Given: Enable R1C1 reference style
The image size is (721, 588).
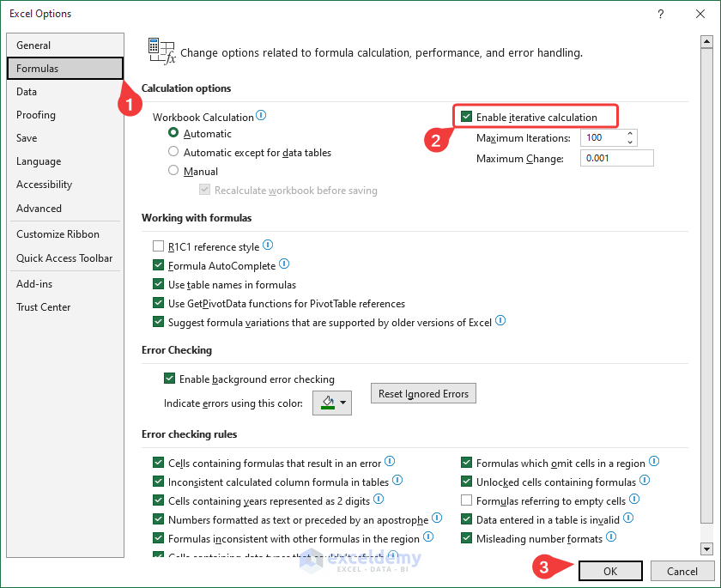Looking at the screenshot, I should [158, 246].
